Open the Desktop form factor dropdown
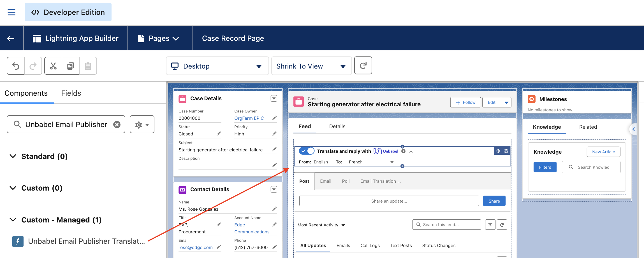This screenshot has height=258, width=644. pos(217,66)
